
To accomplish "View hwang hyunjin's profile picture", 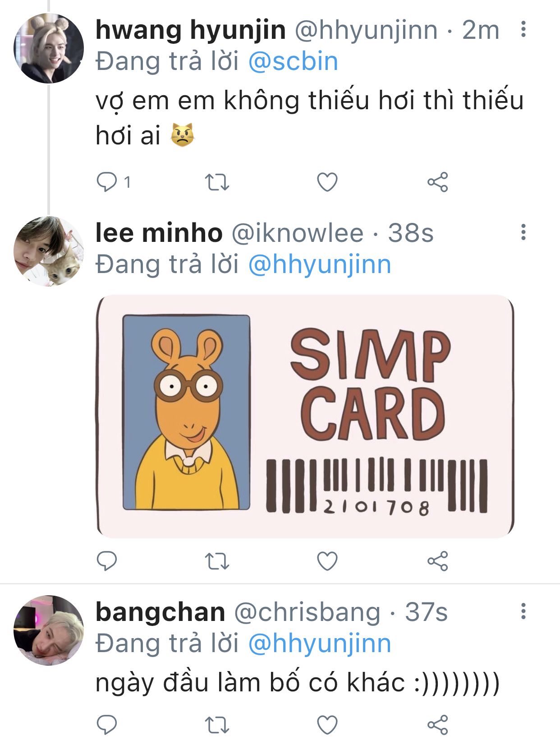I will pyautogui.click(x=49, y=48).
